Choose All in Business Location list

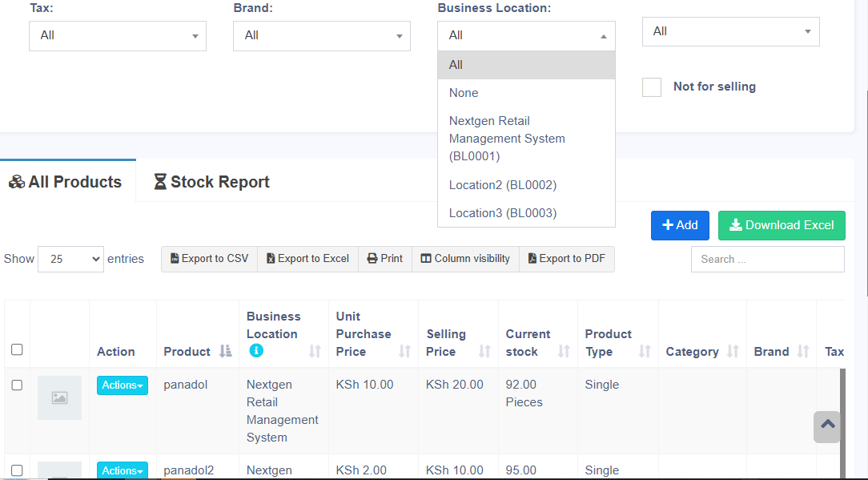pos(526,65)
